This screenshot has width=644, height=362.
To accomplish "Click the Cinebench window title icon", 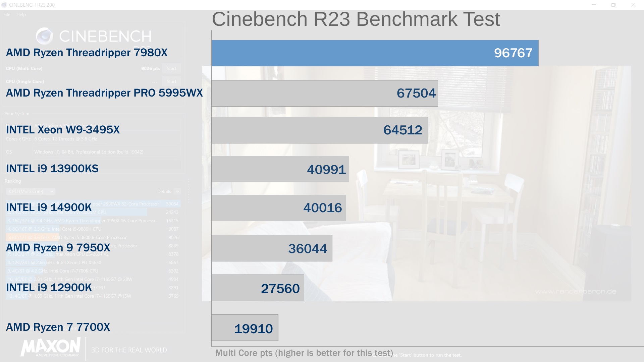I will (x=4, y=5).
